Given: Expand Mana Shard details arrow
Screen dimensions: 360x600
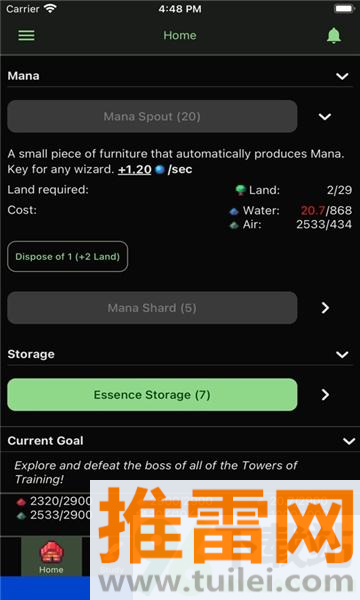Looking at the screenshot, I should (x=325, y=308).
